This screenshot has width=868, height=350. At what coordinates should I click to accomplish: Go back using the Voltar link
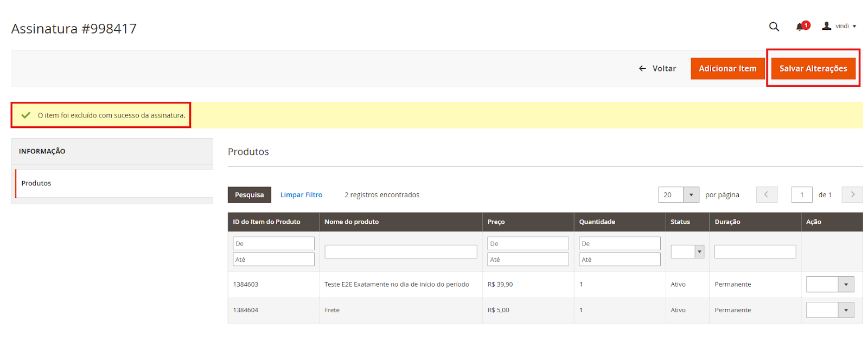[x=658, y=68]
